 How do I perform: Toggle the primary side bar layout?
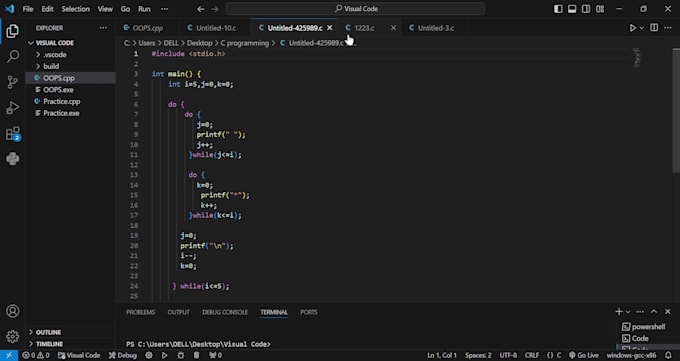pyautogui.click(x=558, y=9)
